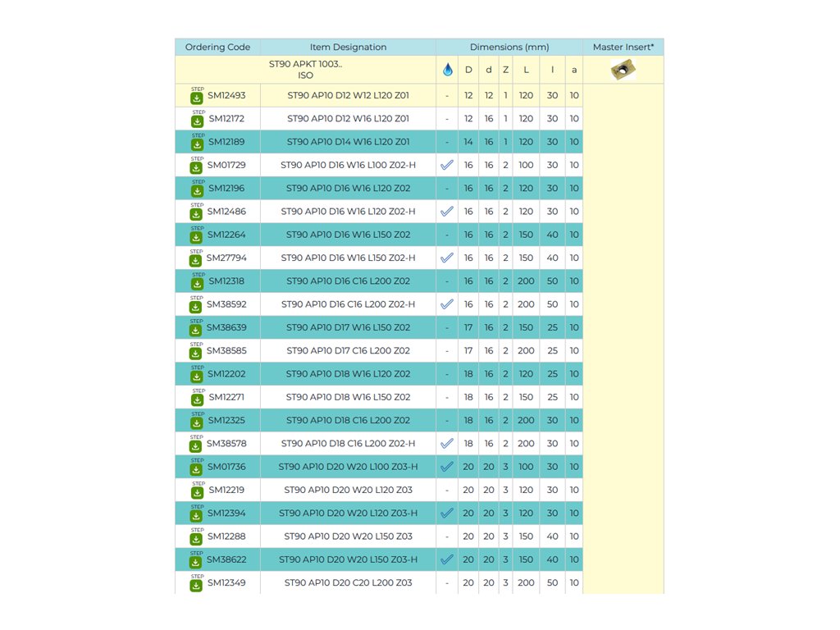The width and height of the screenshot is (840, 630).
Task: Download STEP file for SM12264
Action: coord(197,235)
